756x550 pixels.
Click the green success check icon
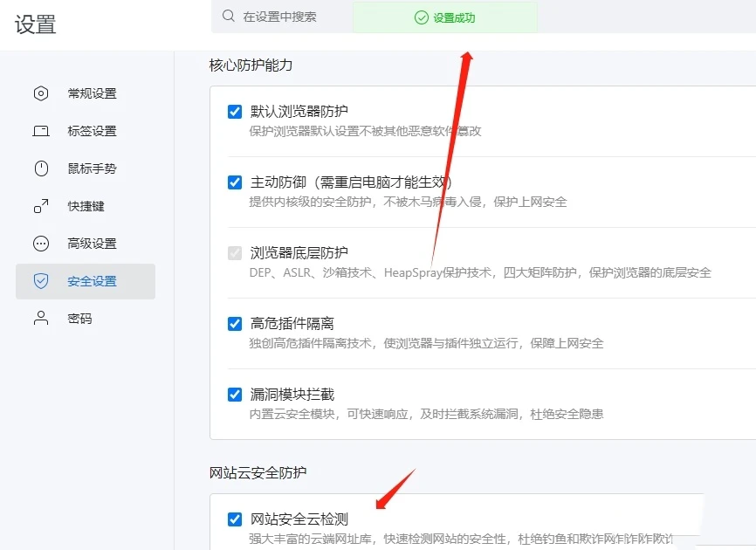[x=422, y=17]
